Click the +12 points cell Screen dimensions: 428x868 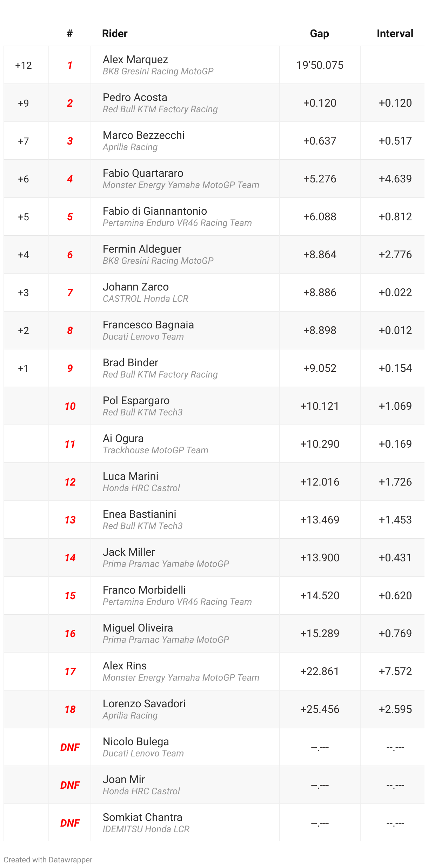24,65
